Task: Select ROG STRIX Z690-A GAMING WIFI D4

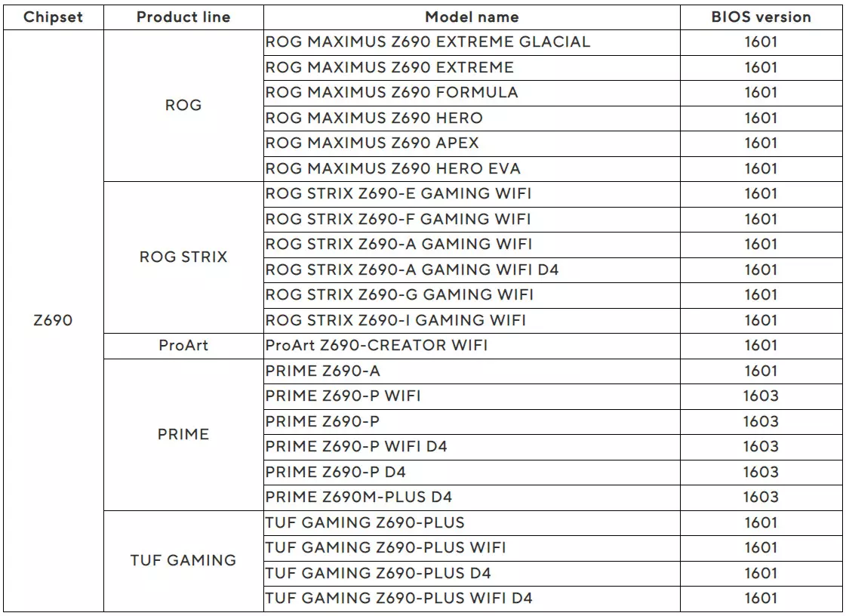Action: pyautogui.click(x=411, y=269)
